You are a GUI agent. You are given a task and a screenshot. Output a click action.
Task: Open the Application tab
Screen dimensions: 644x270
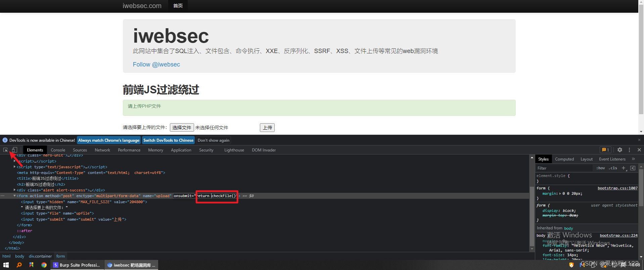click(181, 150)
